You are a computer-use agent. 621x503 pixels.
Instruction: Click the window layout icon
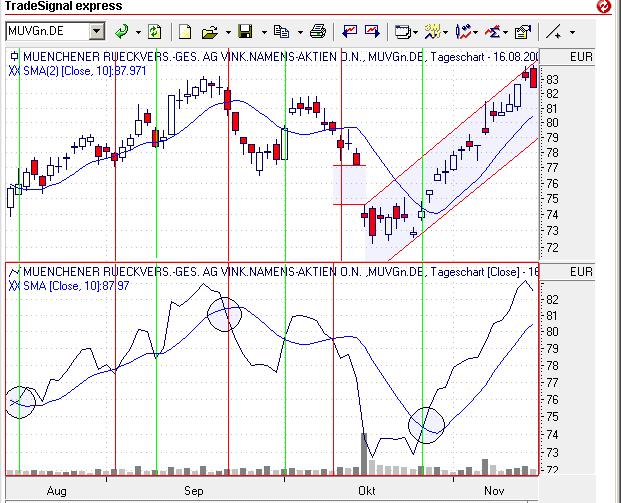[403, 32]
